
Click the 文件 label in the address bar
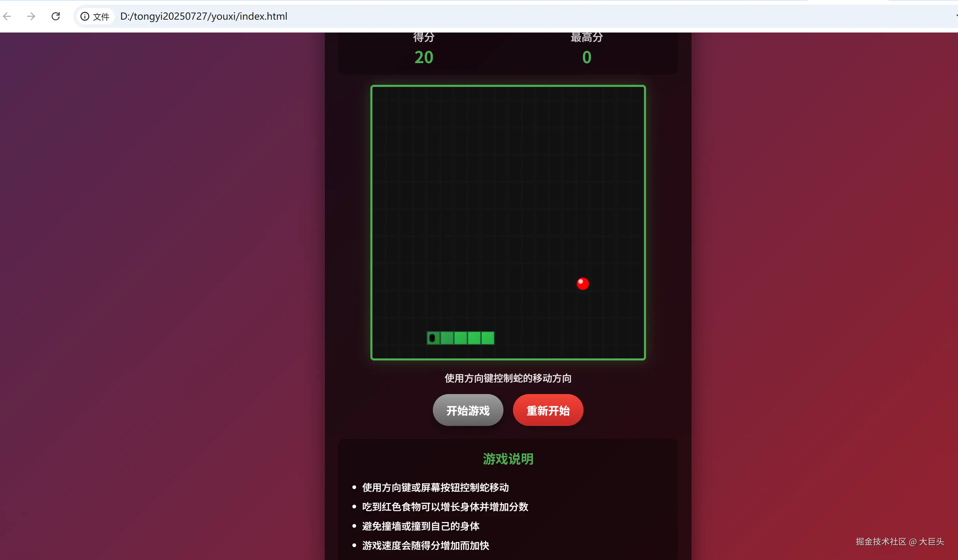coord(101,17)
